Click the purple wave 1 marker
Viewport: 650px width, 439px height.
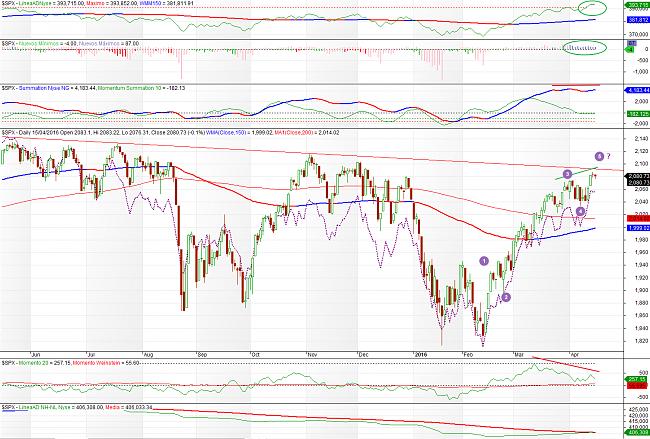[485, 260]
